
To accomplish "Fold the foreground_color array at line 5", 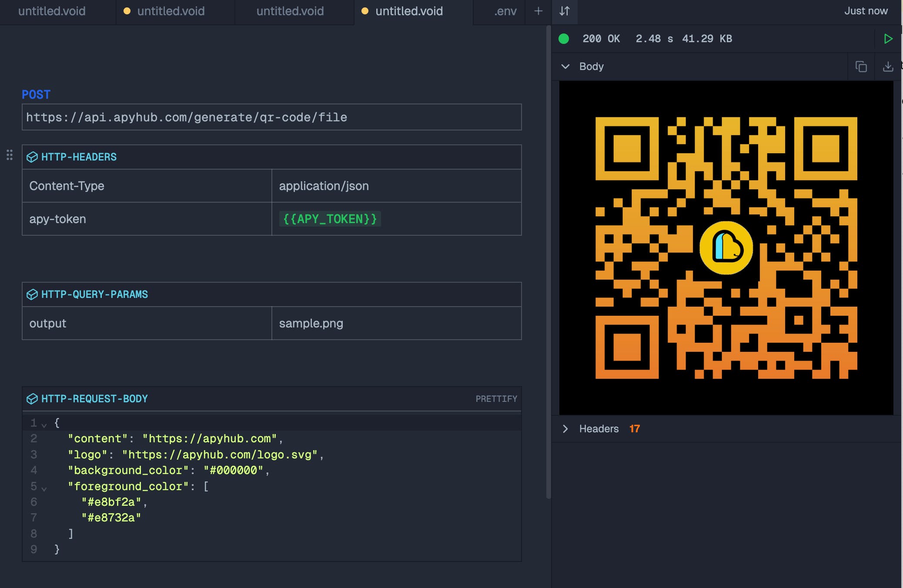I will (x=44, y=488).
